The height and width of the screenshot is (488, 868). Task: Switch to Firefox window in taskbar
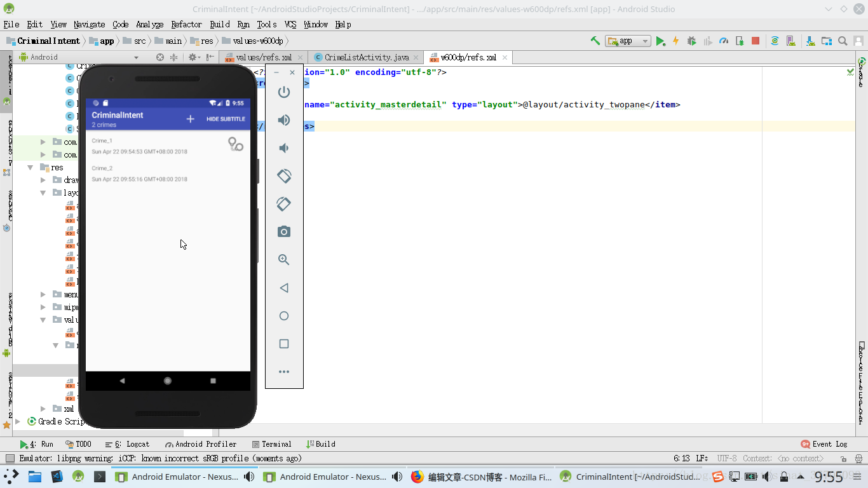[x=481, y=477]
